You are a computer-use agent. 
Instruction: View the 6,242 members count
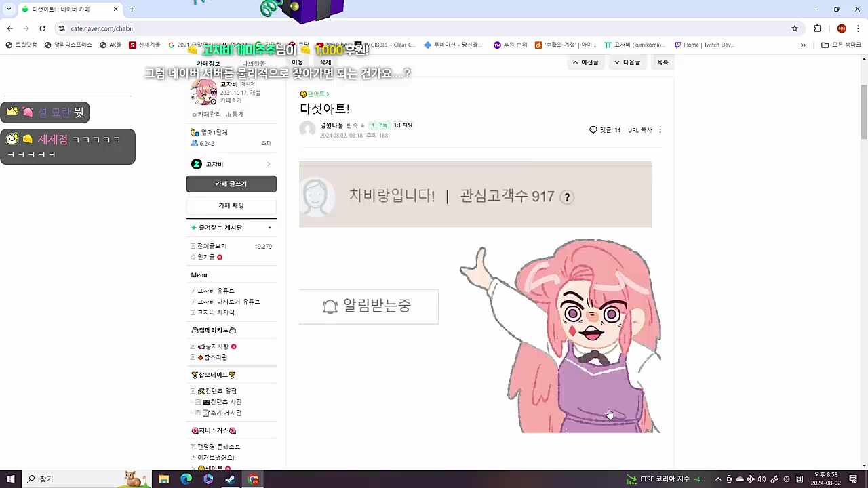pos(203,144)
